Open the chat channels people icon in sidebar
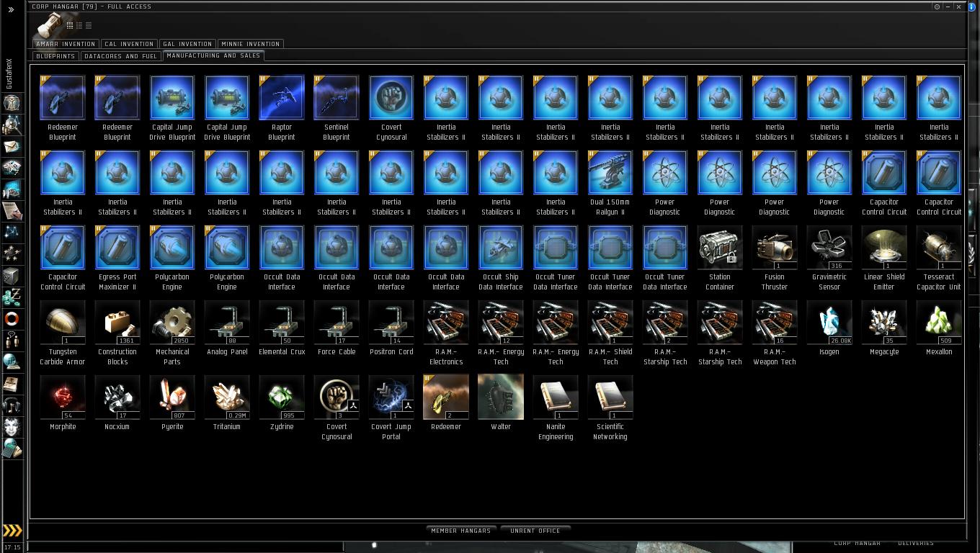Screen dimensions: 980x553 tap(12, 340)
